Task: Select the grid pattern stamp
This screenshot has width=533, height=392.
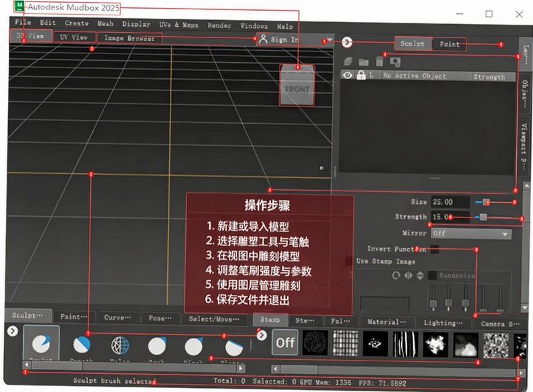Action: click(345, 344)
